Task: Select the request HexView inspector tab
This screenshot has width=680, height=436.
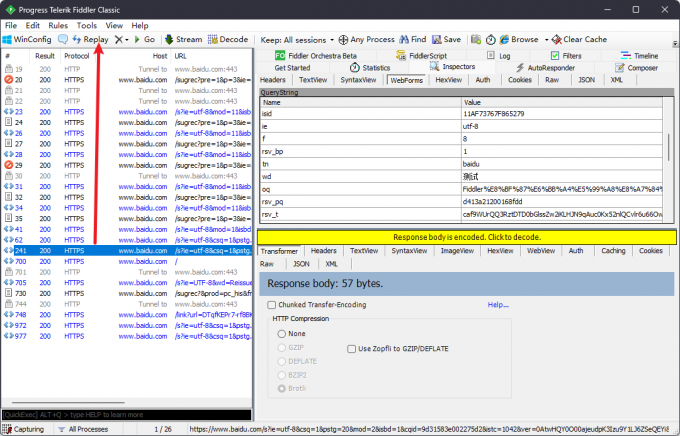Action: click(x=448, y=80)
